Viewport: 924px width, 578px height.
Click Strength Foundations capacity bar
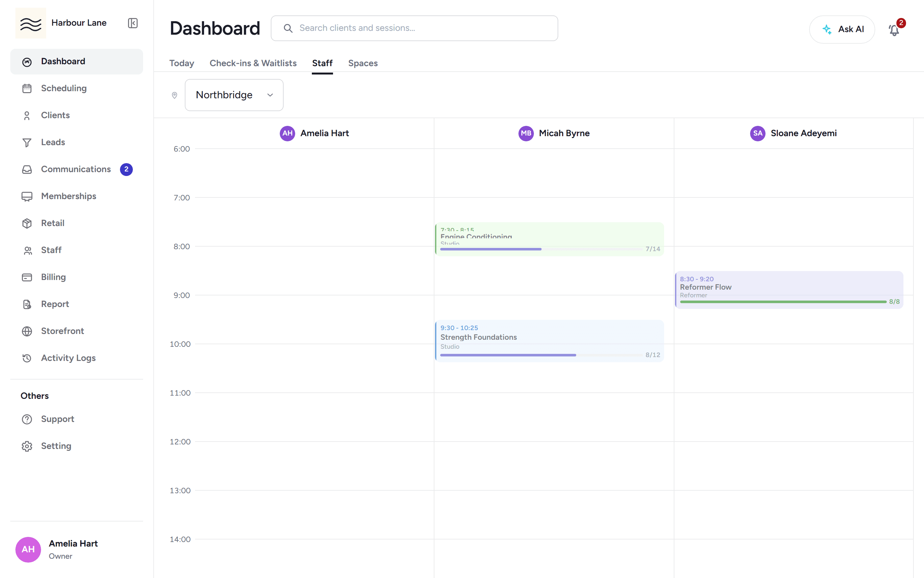(x=541, y=355)
